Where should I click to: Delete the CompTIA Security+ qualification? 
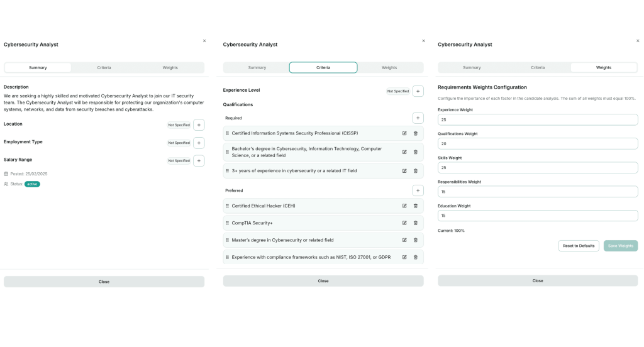tap(415, 223)
